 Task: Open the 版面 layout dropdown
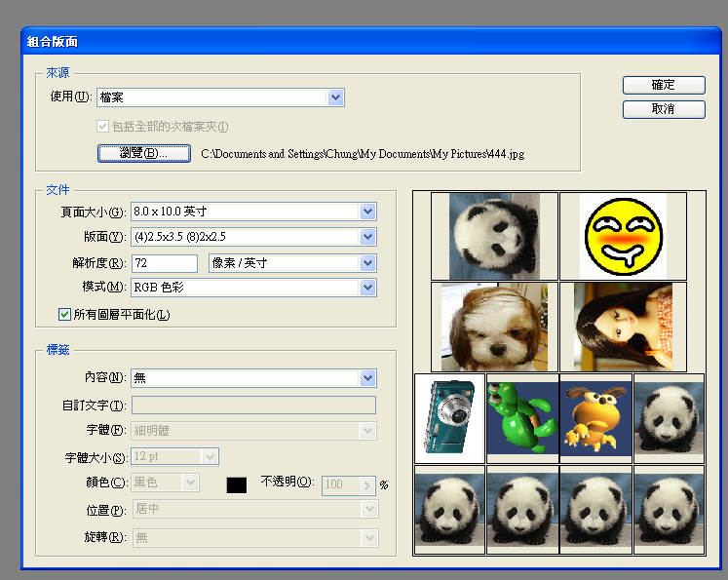coord(367,237)
